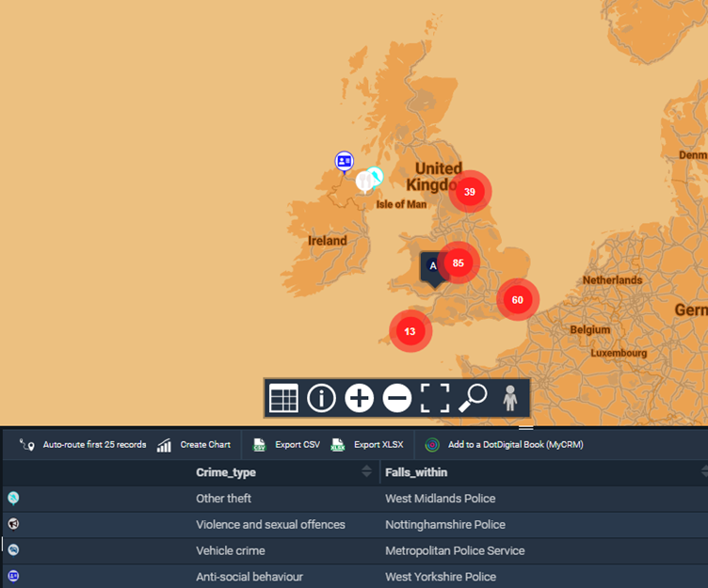
Task: Zoom in using the plus icon
Action: point(360,398)
